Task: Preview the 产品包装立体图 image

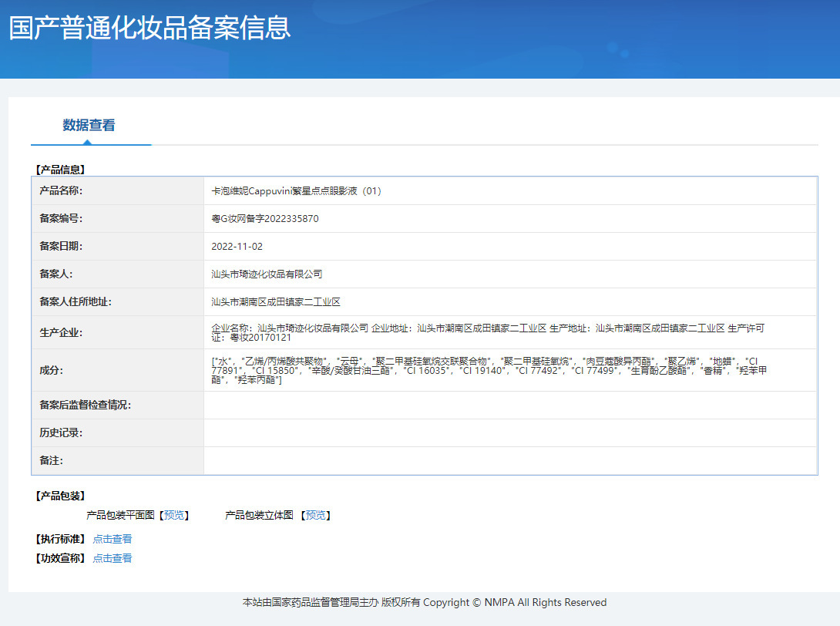Action: (x=315, y=515)
